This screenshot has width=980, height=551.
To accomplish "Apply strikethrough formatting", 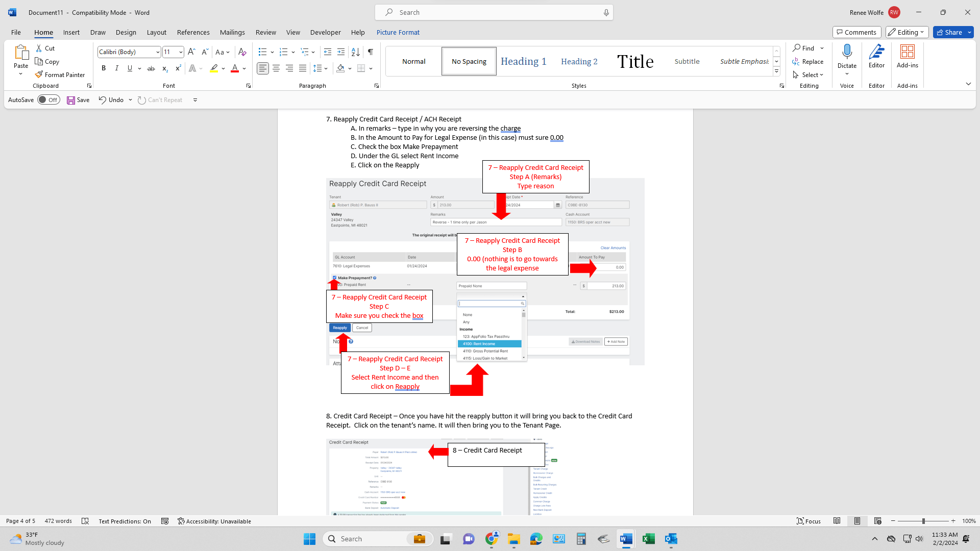I will point(151,68).
